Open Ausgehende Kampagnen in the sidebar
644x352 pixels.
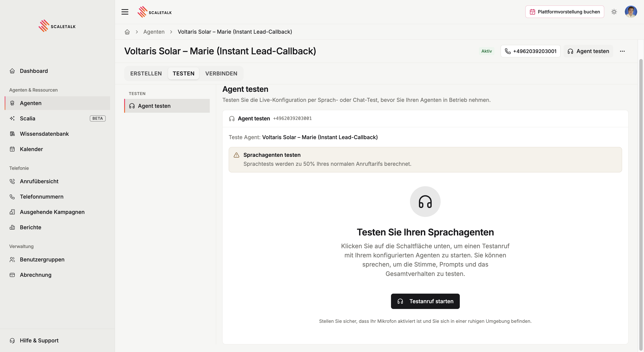pyautogui.click(x=57, y=212)
